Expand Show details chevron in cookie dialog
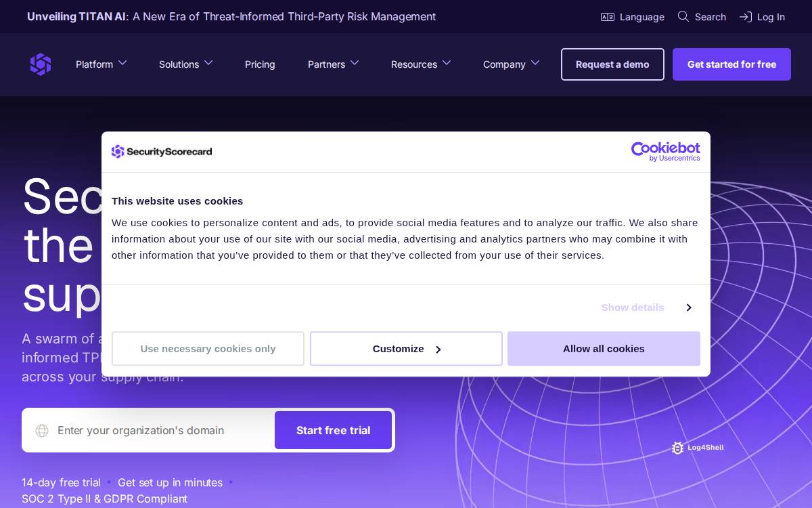The image size is (812, 508). [689, 308]
